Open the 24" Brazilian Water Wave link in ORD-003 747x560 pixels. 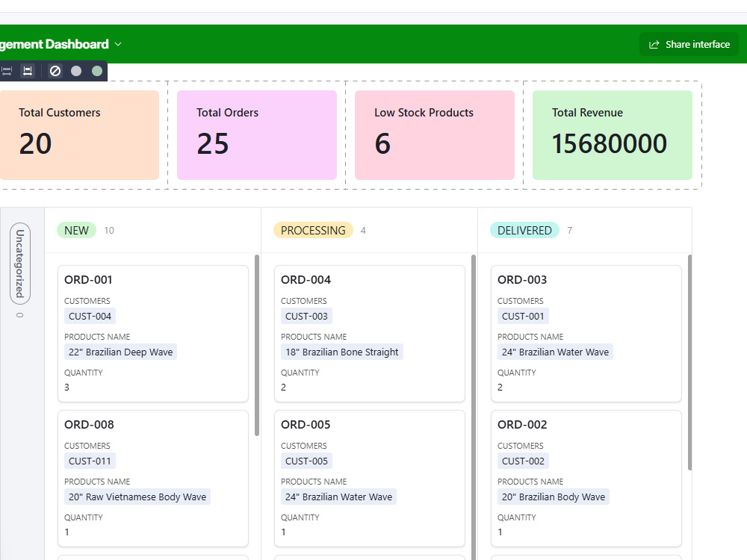click(555, 352)
